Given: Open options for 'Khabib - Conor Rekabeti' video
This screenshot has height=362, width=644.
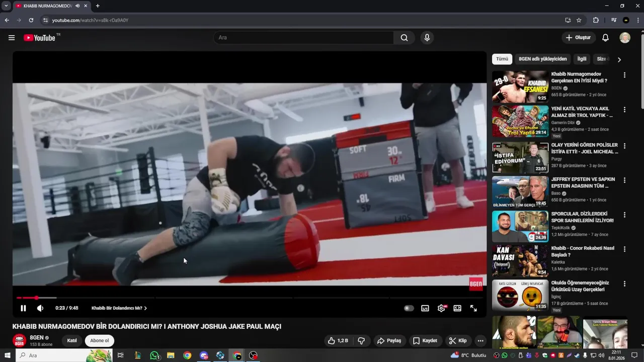Looking at the screenshot, I should coord(624,249).
